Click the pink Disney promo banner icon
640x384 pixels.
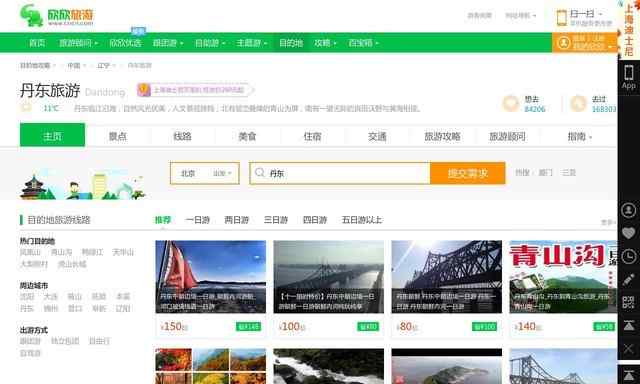144,90
